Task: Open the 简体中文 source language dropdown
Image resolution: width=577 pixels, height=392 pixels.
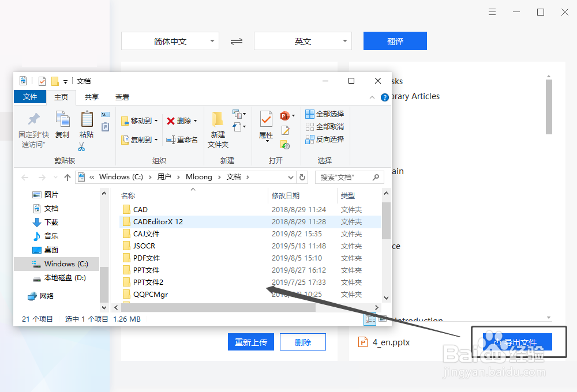Action: (170, 41)
